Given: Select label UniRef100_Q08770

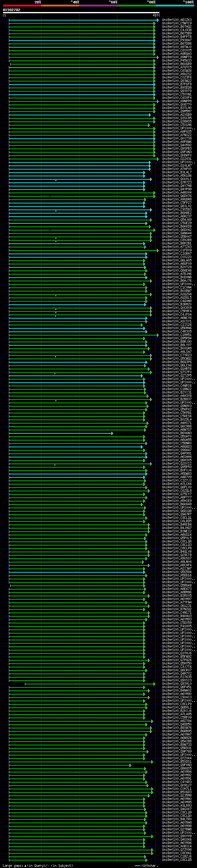Looking at the screenshot, I should coord(177,104).
